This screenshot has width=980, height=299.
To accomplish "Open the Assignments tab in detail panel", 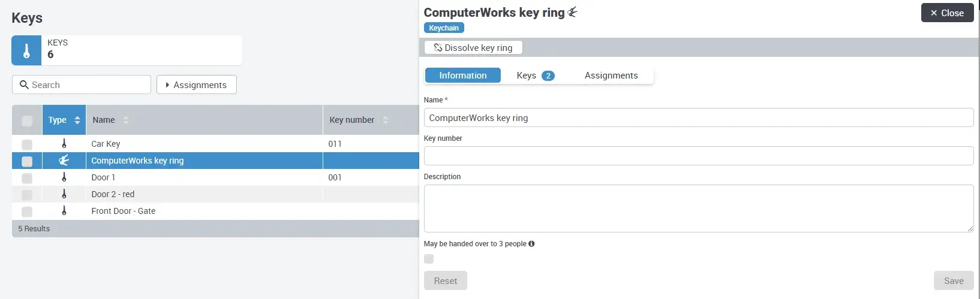I will 611,75.
